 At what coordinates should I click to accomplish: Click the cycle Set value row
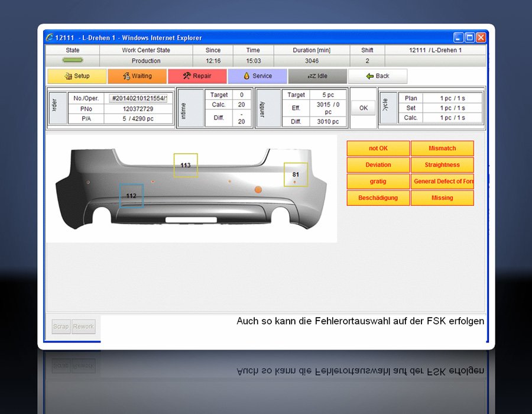[440, 108]
